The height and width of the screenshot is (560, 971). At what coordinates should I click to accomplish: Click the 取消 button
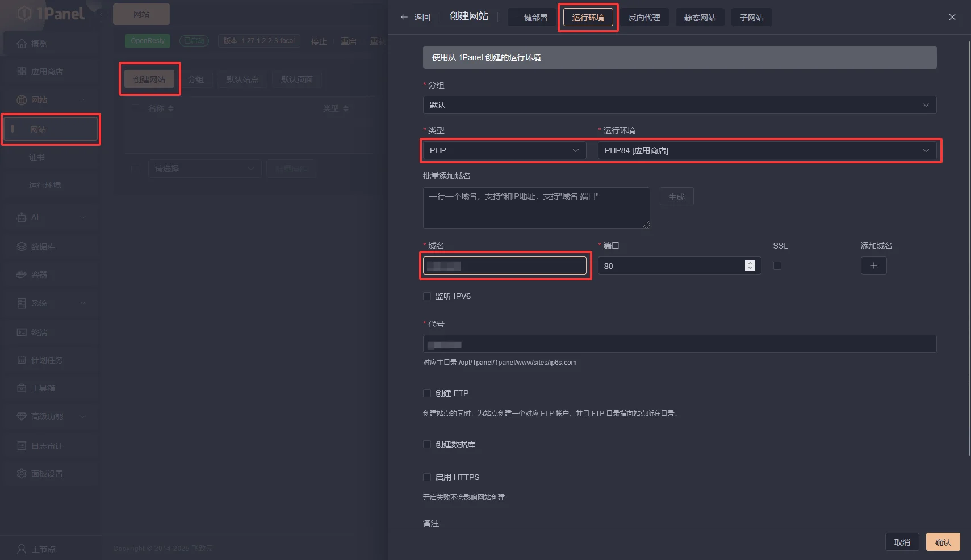(x=902, y=542)
